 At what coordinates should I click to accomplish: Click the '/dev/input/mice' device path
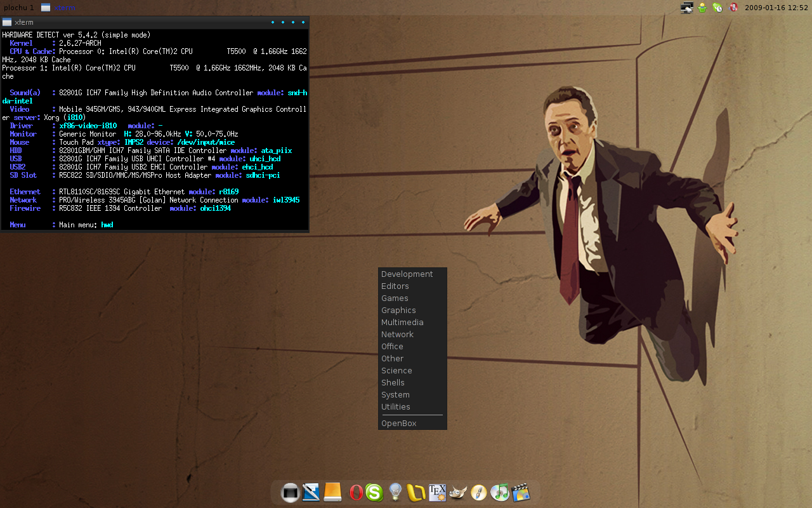click(206, 142)
